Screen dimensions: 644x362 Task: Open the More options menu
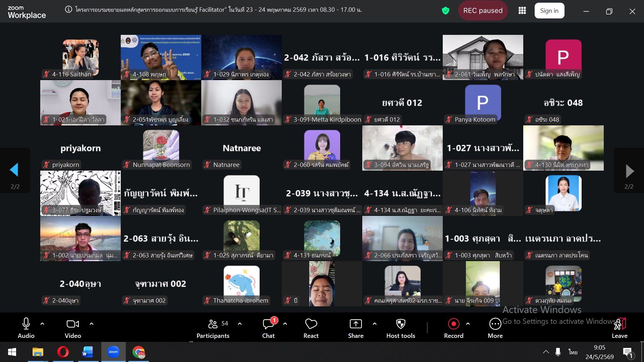495,328
